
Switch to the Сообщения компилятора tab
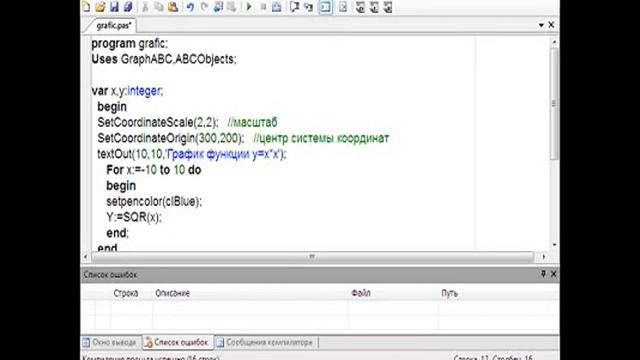coord(265,342)
